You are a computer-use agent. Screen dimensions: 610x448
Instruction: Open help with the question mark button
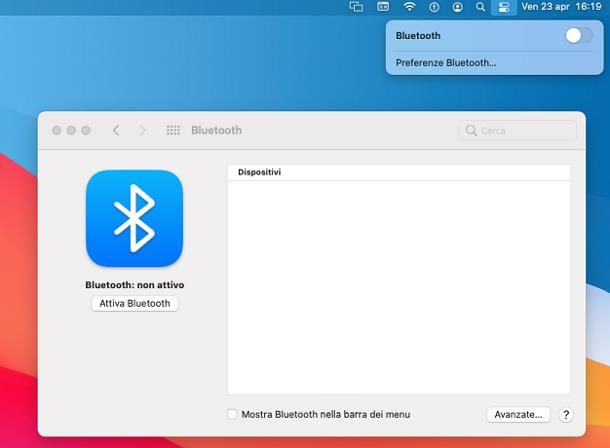(x=566, y=415)
